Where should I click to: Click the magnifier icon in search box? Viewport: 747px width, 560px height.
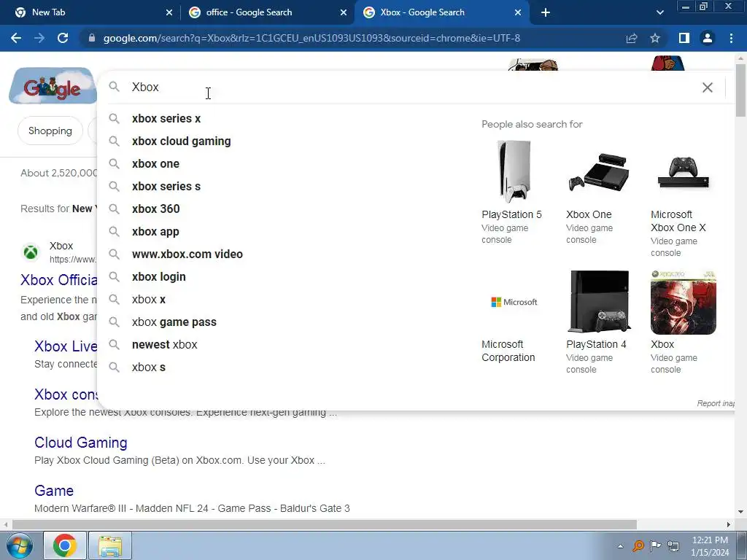[x=114, y=87]
